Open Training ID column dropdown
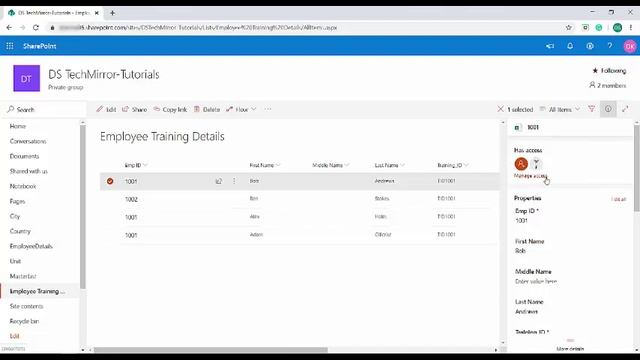Viewport: 640px width, 360px height. click(453, 165)
